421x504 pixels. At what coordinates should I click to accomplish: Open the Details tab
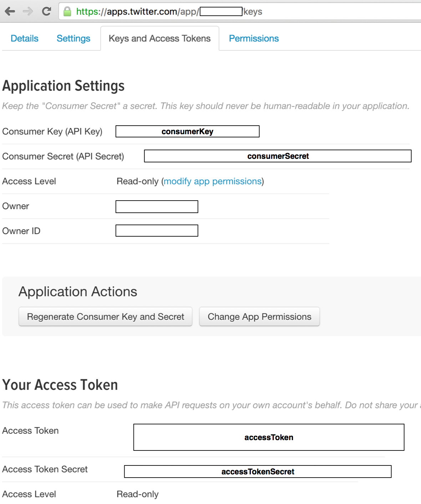24,39
